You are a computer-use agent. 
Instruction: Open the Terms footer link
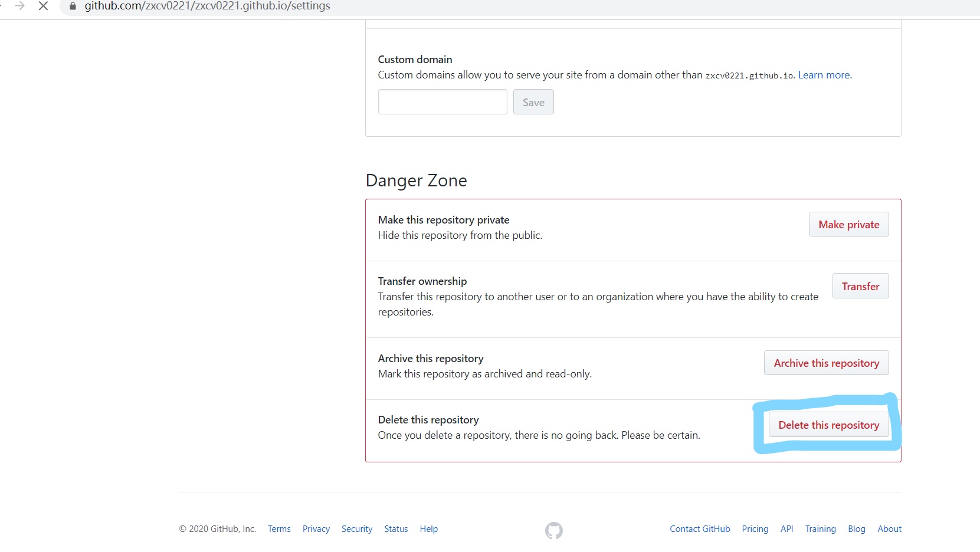[x=279, y=529]
